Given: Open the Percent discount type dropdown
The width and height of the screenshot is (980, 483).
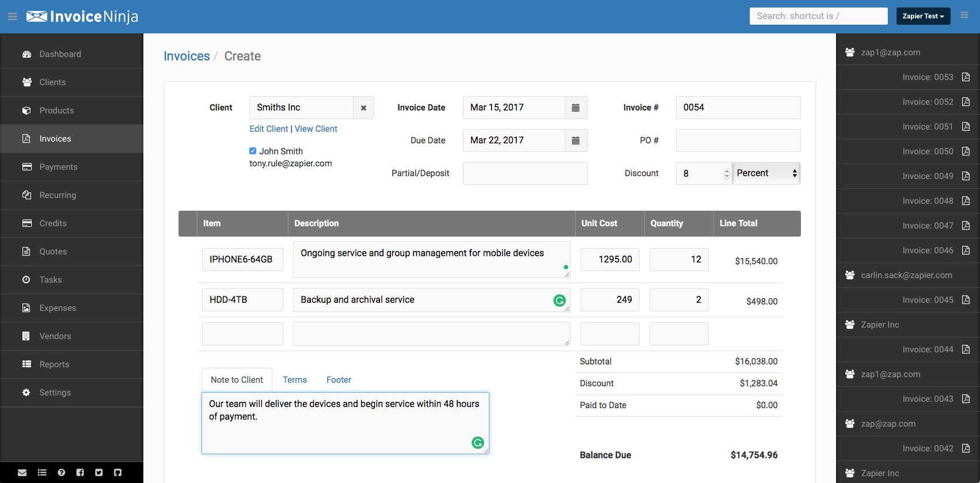Looking at the screenshot, I should point(766,173).
